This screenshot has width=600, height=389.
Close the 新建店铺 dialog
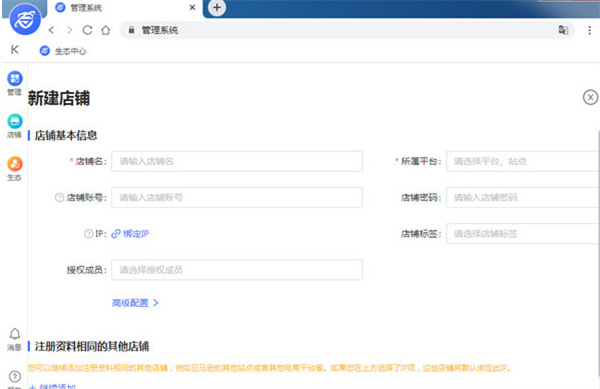[590, 97]
